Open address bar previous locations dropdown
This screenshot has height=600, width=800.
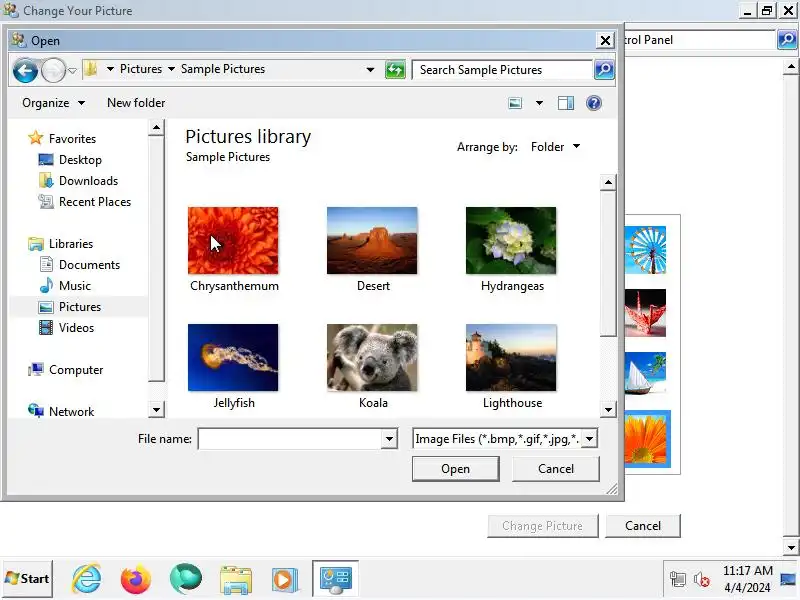[x=370, y=69]
